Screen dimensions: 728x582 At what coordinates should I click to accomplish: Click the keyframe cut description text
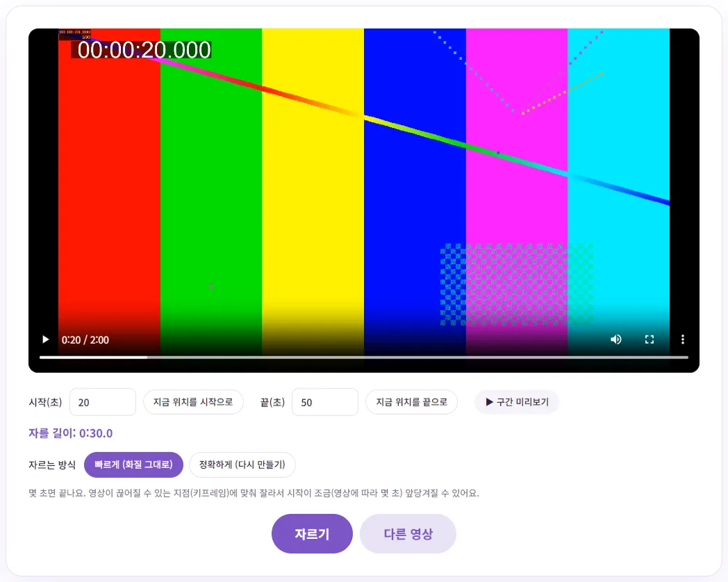coord(254,493)
